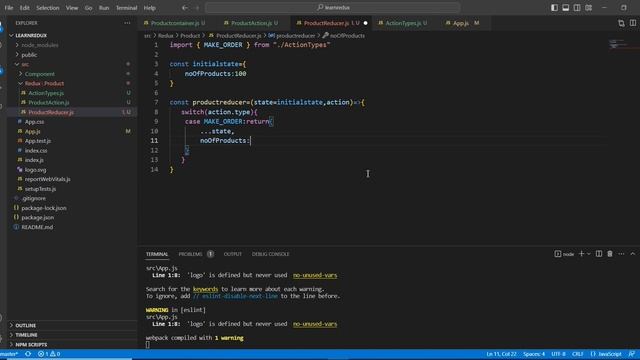Open Customize Layout icon in title bar
Image resolution: width=640 pixels, height=360 pixels.
pyautogui.click(x=589, y=7)
